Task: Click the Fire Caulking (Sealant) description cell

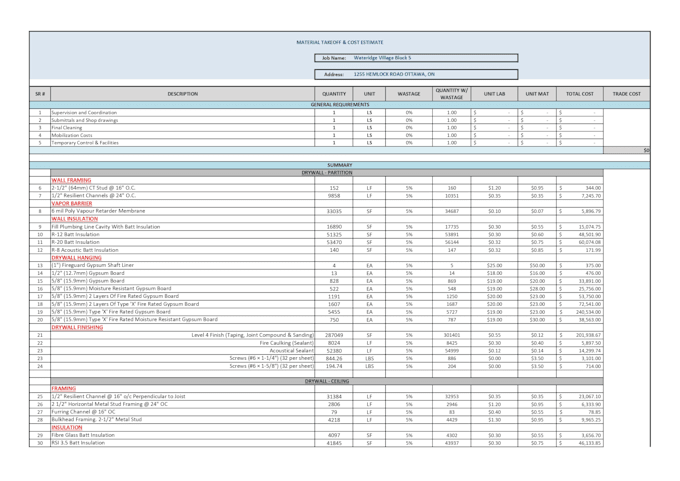Action: (183, 343)
